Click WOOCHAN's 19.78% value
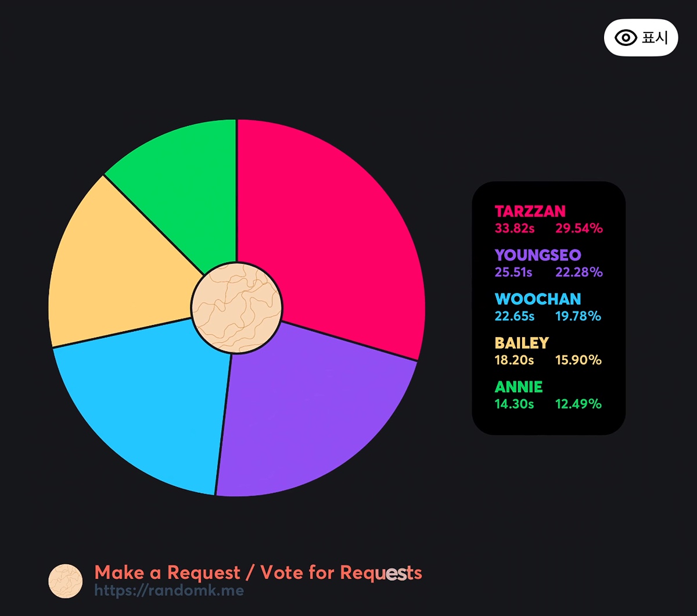Image resolution: width=697 pixels, height=616 pixels. [x=579, y=316]
